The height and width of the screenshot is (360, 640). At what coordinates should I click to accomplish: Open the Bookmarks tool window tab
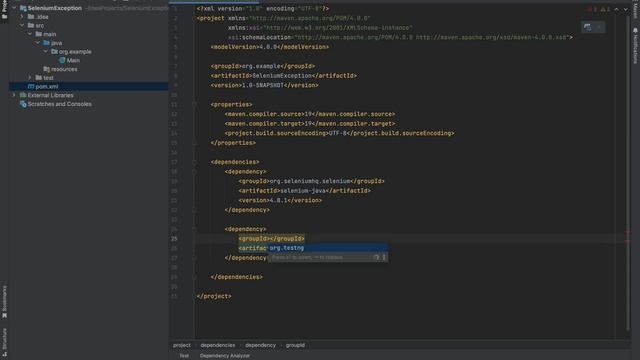tap(4, 302)
